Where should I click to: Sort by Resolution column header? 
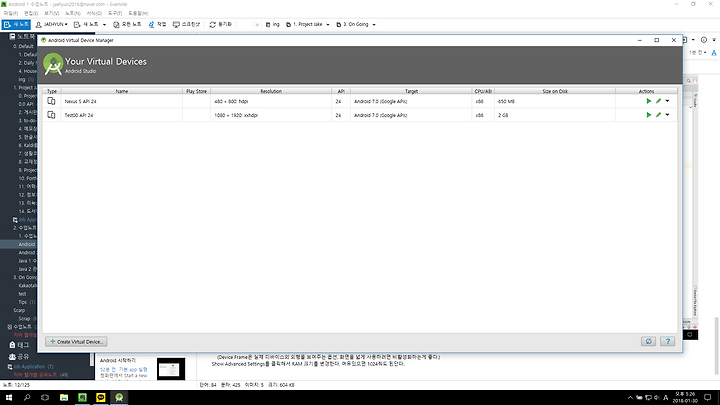271,91
